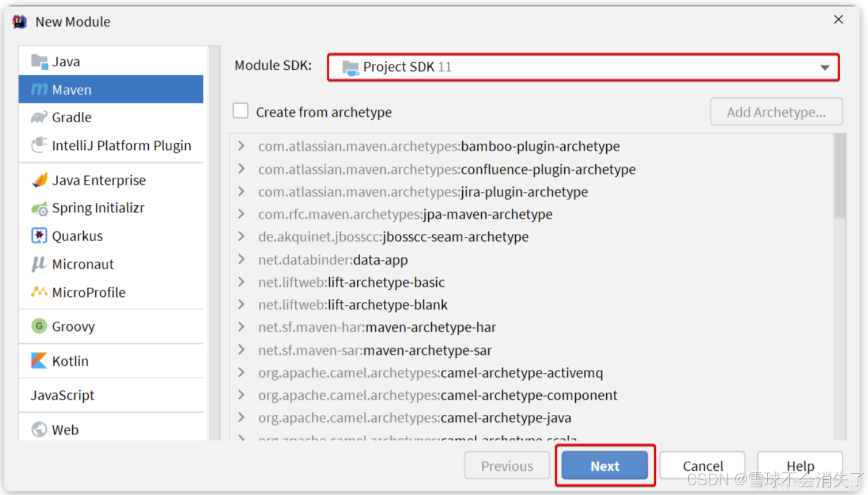Viewport: 868px width, 495px height.
Task: Click the 'Project SDK 11' field
Action: pyautogui.click(x=583, y=67)
